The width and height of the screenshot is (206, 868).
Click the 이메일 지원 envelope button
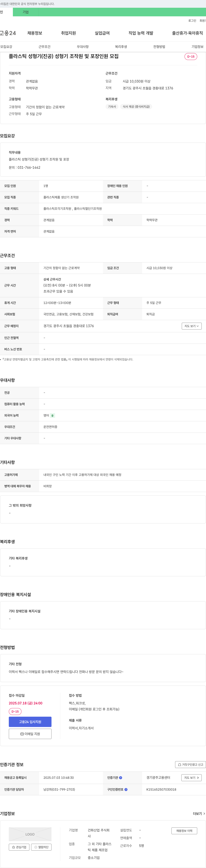coord(30,734)
